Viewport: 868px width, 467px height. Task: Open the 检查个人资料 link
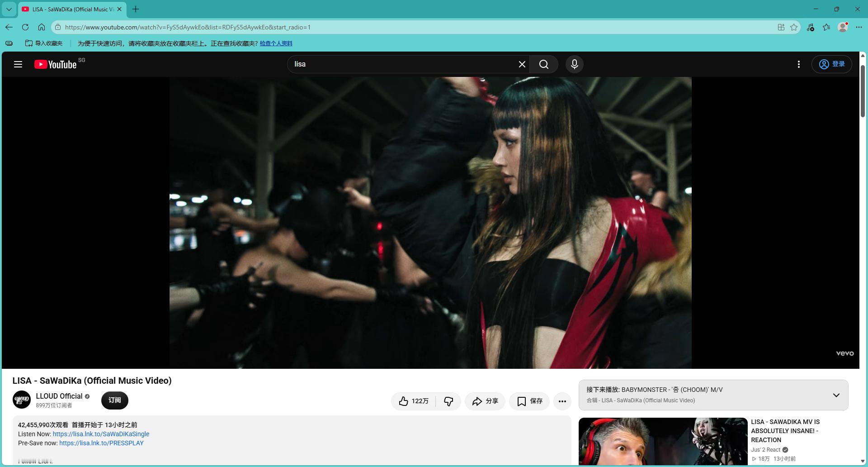pyautogui.click(x=276, y=43)
